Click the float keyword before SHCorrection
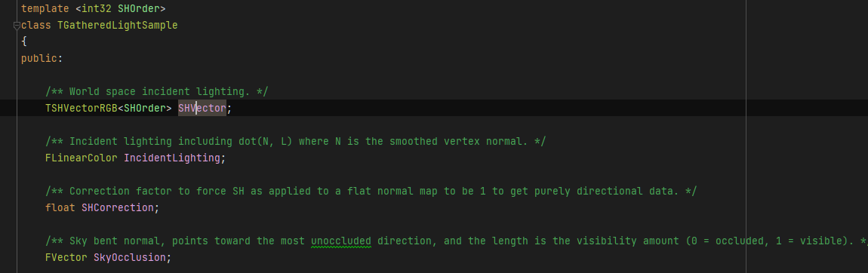 (60, 208)
